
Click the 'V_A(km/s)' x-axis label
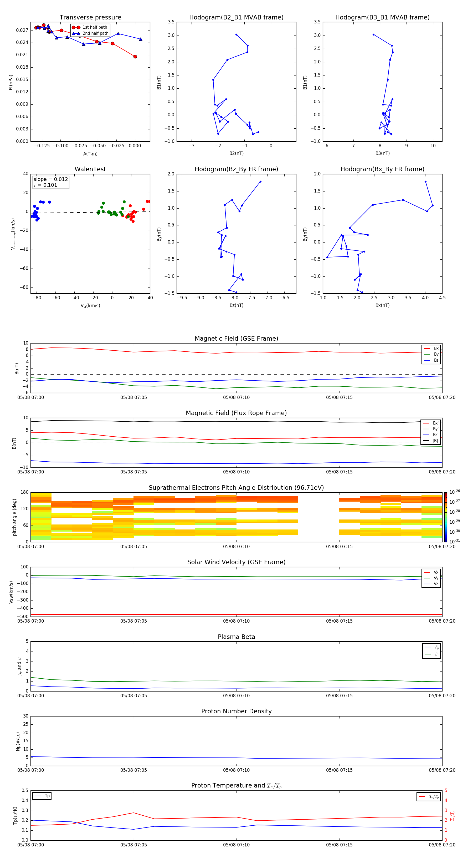[x=90, y=306]
